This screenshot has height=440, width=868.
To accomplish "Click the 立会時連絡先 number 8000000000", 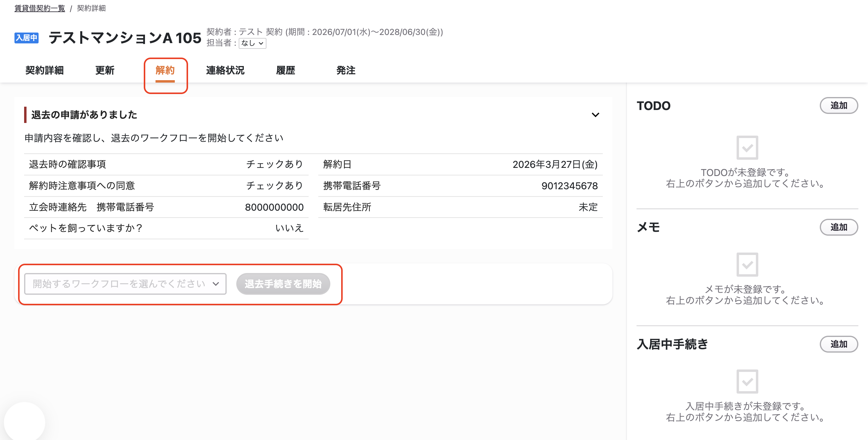I will 274,207.
